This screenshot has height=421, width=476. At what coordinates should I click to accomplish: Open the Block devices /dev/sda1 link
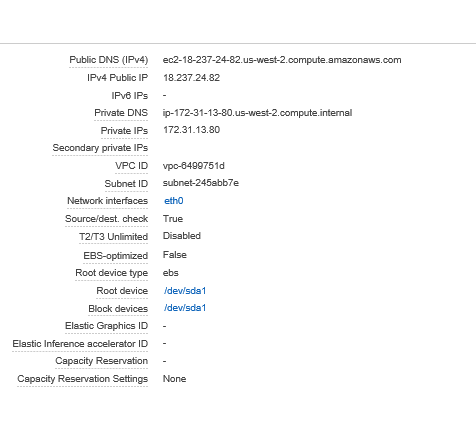(185, 308)
